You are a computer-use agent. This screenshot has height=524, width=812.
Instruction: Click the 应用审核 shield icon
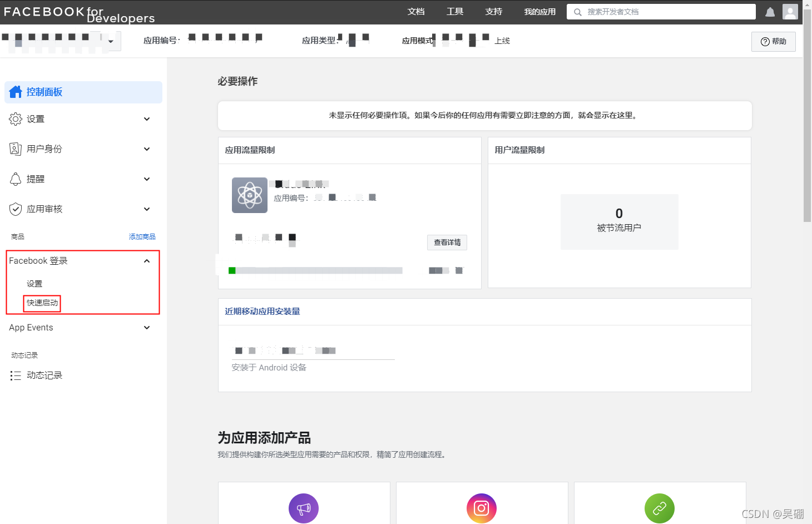pyautogui.click(x=16, y=209)
